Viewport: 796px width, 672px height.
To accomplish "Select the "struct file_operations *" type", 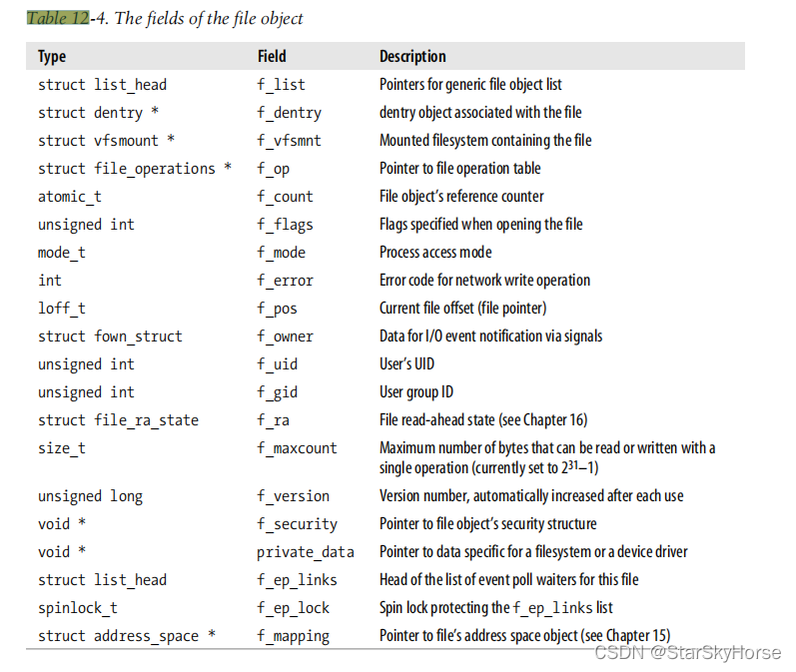I will (135, 169).
